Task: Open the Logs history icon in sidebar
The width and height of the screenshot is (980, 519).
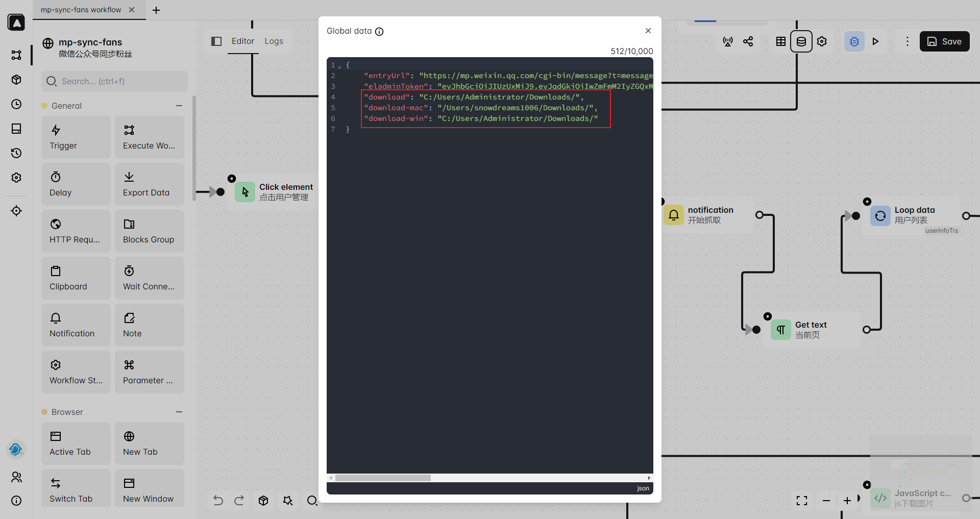Action: point(16,153)
